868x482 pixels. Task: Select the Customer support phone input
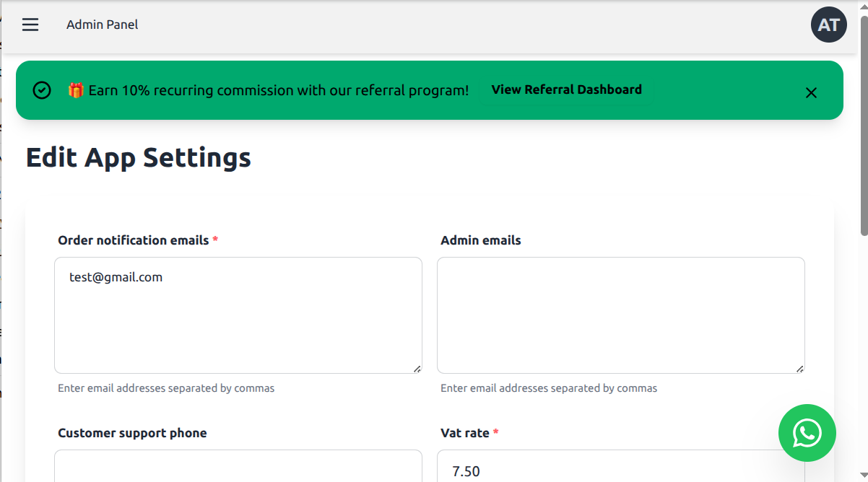pos(238,469)
